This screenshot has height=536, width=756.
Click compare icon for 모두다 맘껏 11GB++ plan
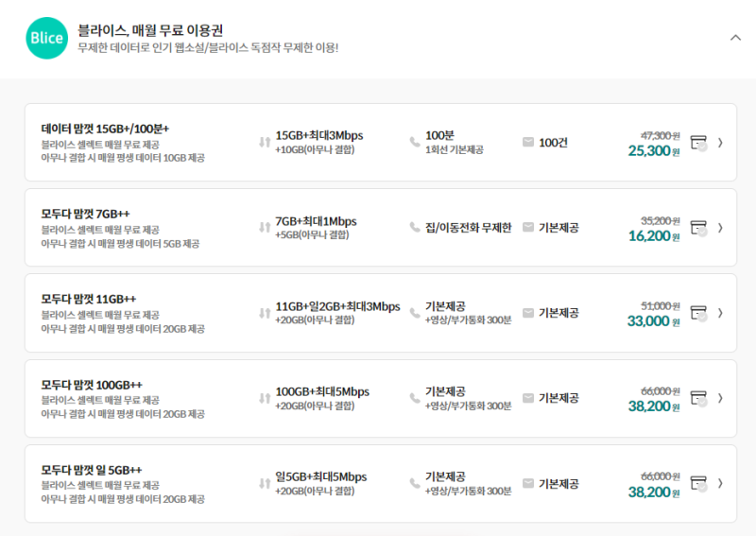[x=698, y=314]
